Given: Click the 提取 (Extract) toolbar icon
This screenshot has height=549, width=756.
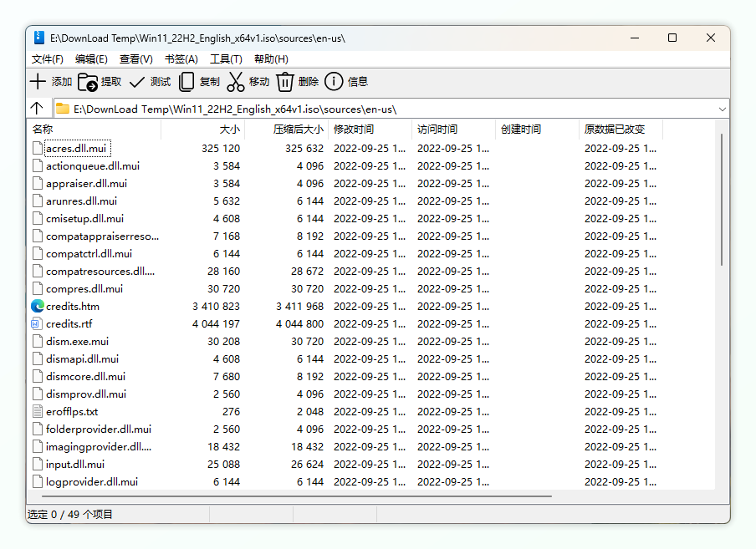Looking at the screenshot, I should [x=89, y=81].
